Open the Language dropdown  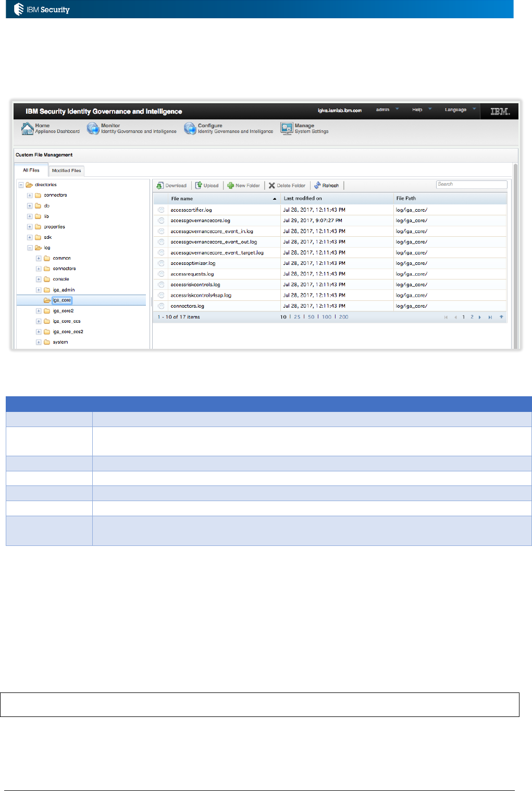point(460,109)
